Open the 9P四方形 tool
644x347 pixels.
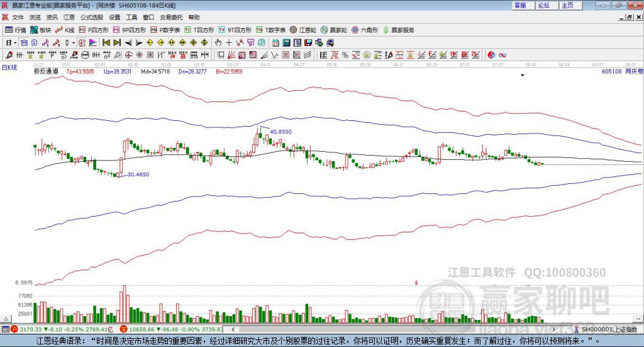point(130,30)
